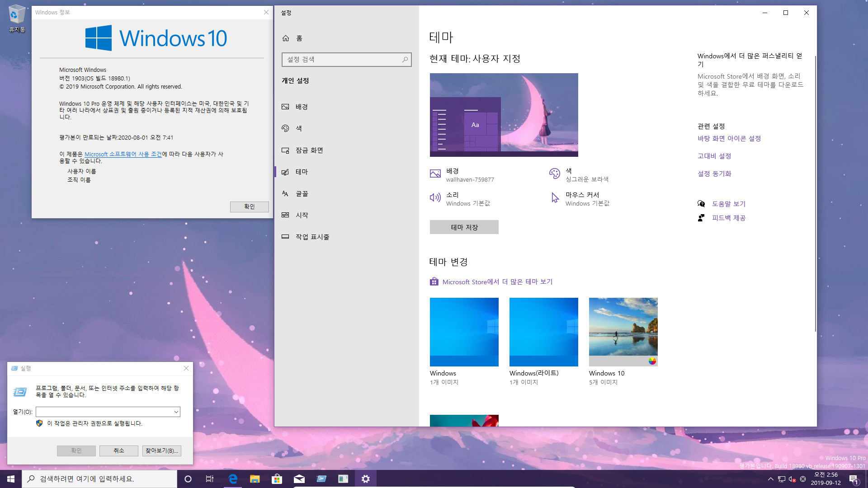Open 시작 (Start) in sidebar

295,216
